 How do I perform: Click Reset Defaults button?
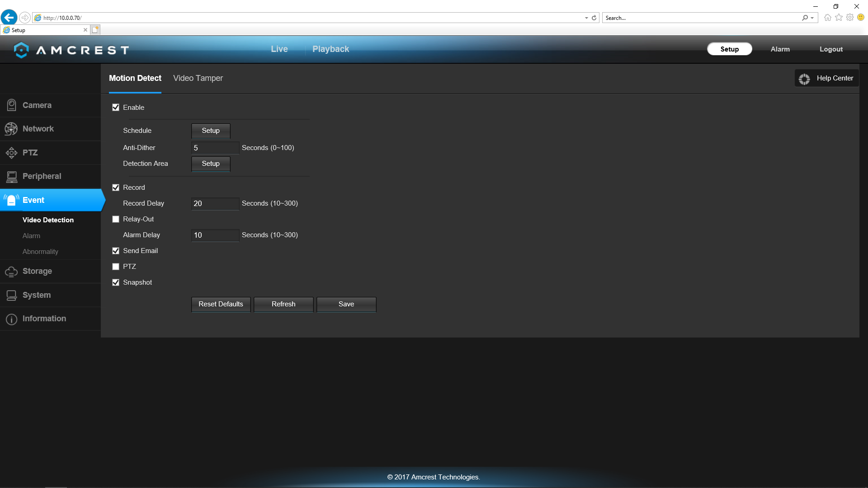coord(221,304)
